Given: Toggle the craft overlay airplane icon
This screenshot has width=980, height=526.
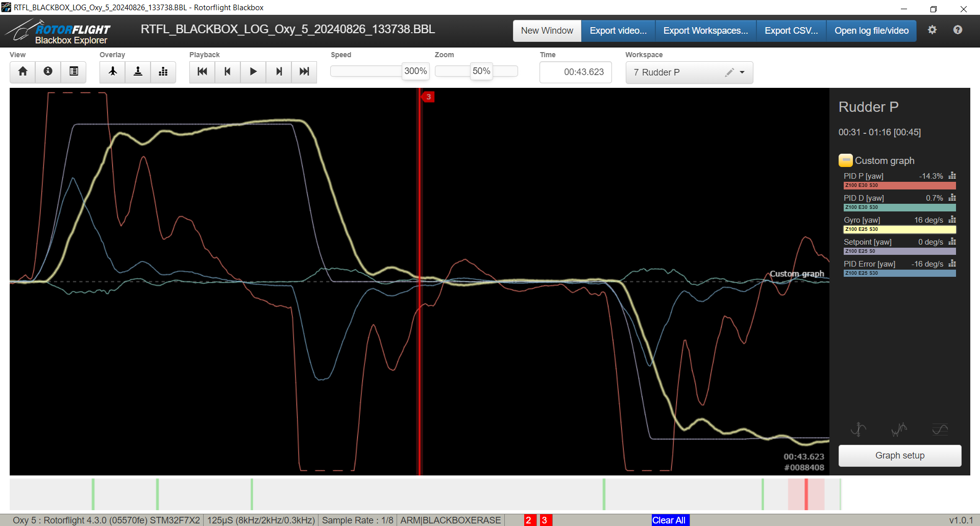Looking at the screenshot, I should pyautogui.click(x=113, y=71).
